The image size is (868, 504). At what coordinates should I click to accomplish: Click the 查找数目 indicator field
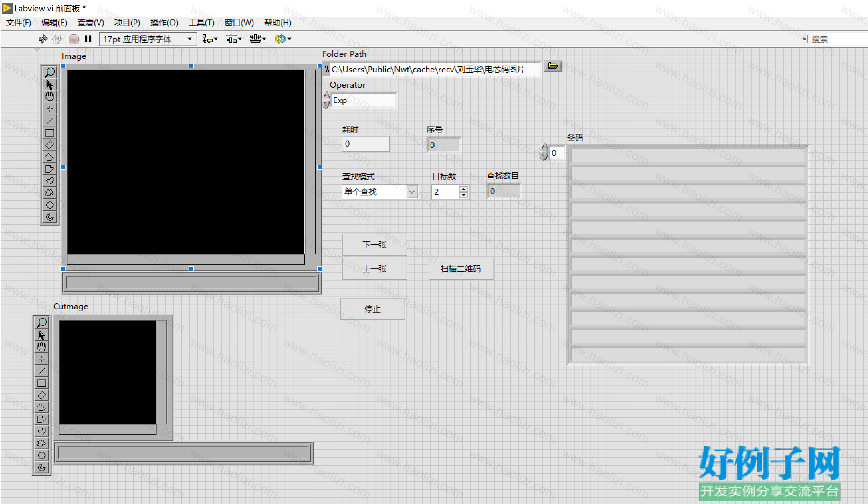504,191
